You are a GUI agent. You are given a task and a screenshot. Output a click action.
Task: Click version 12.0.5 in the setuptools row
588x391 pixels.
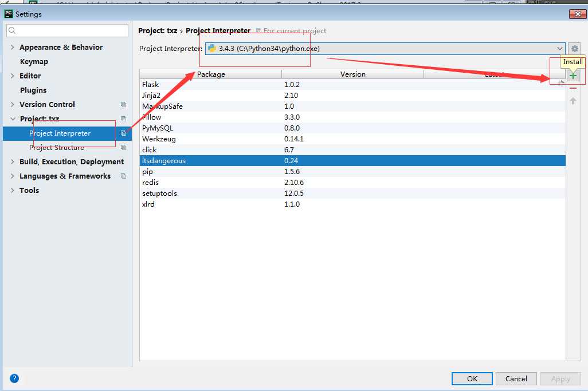point(294,193)
